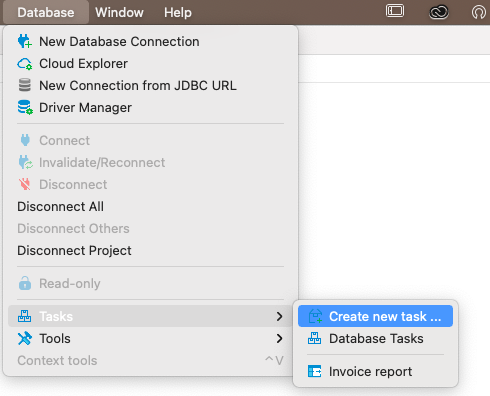Click the ^V shortcut hint

click(274, 360)
